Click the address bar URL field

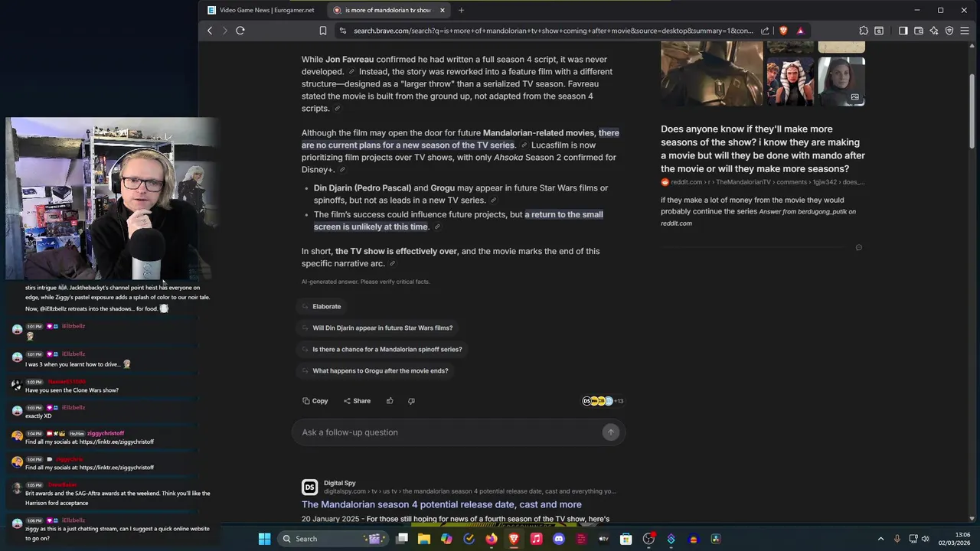point(553,31)
